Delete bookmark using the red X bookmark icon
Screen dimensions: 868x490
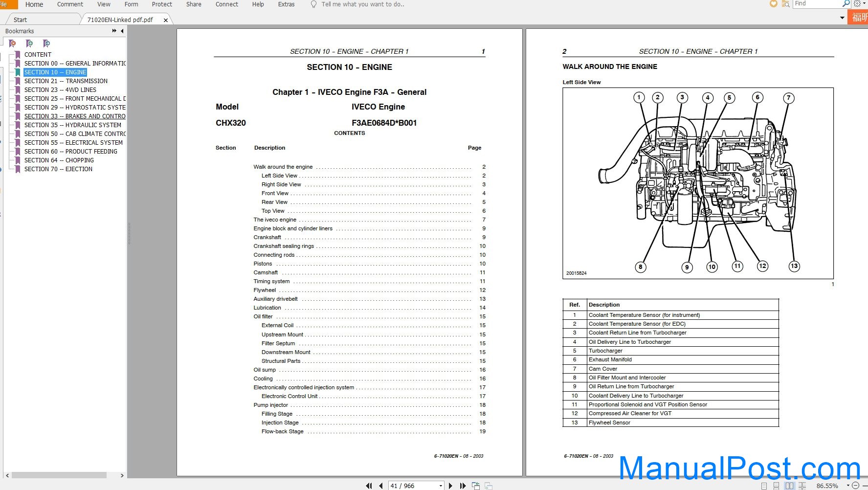(13, 44)
